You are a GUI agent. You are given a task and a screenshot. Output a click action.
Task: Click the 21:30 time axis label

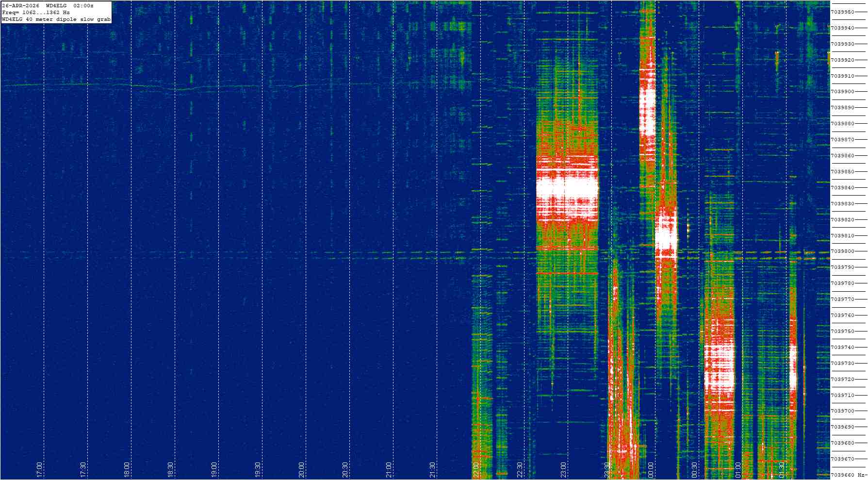(432, 470)
